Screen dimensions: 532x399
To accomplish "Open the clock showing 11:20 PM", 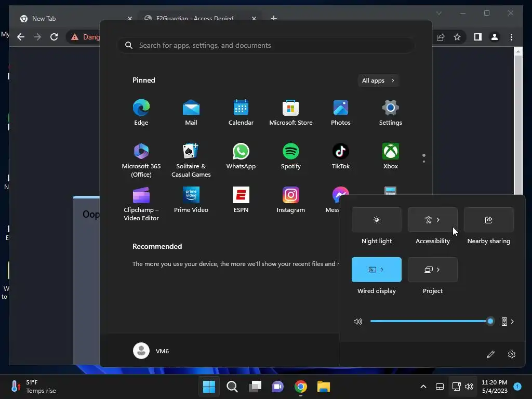I will (x=495, y=387).
